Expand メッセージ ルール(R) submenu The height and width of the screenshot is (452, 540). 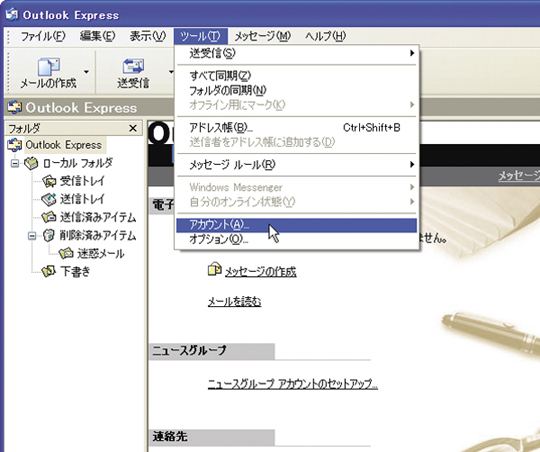coord(297,165)
